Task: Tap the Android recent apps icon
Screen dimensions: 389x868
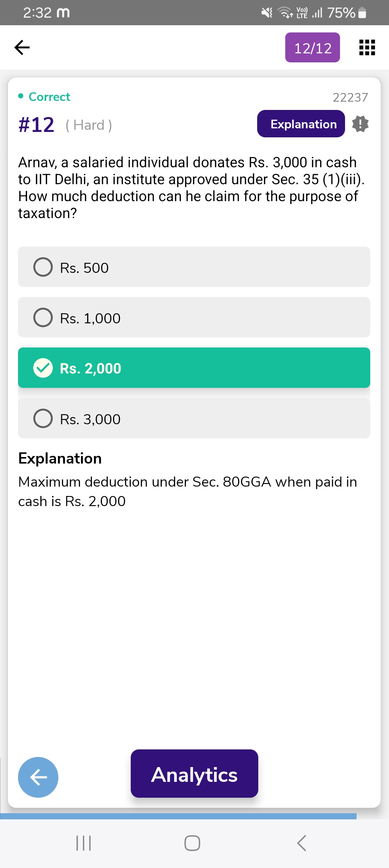Action: (x=84, y=843)
